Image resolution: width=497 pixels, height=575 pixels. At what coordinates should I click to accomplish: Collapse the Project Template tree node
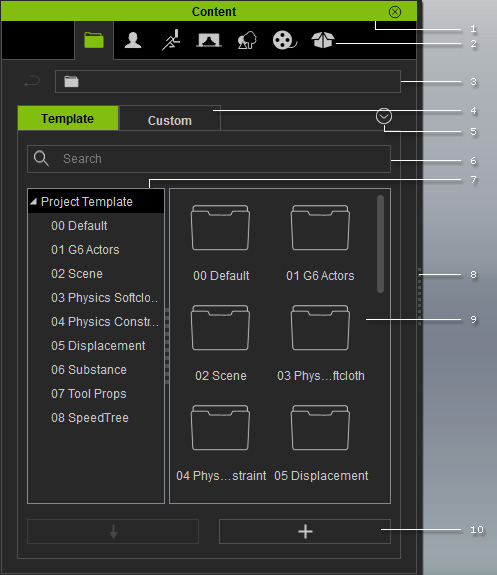(34, 201)
